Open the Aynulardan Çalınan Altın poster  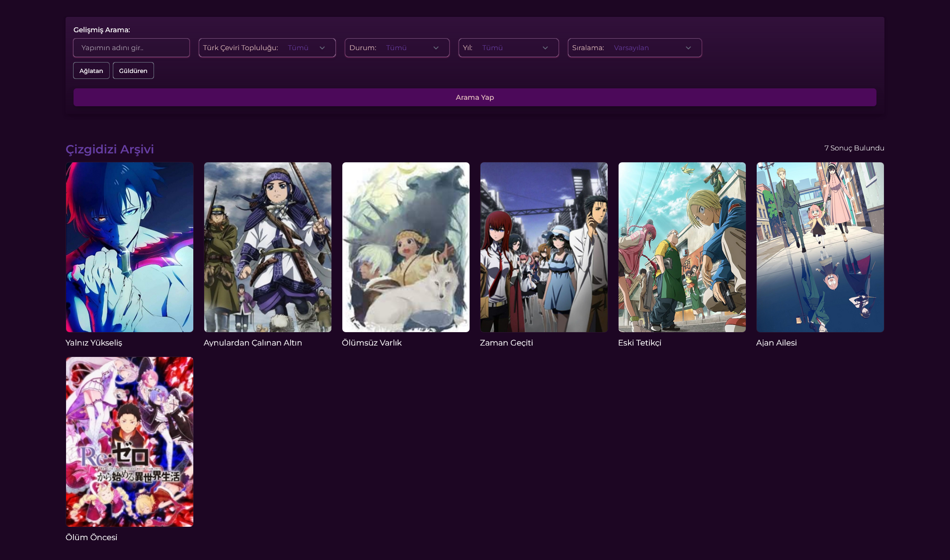(268, 247)
